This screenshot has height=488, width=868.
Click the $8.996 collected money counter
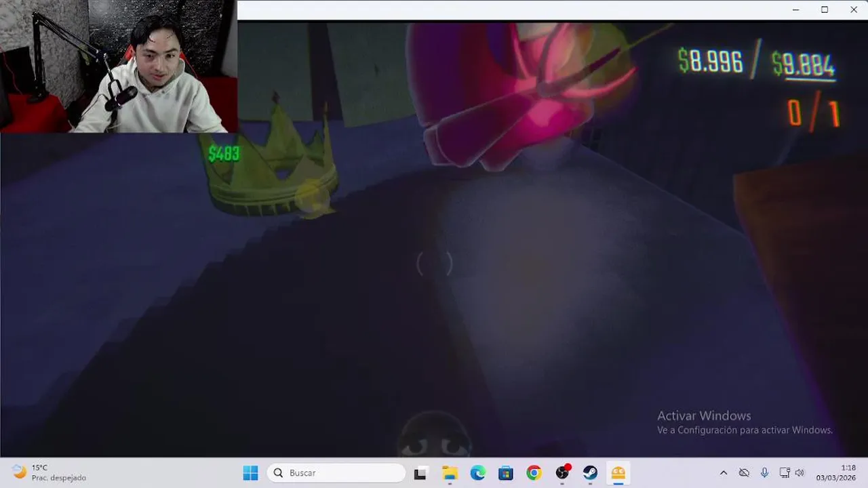pos(710,61)
